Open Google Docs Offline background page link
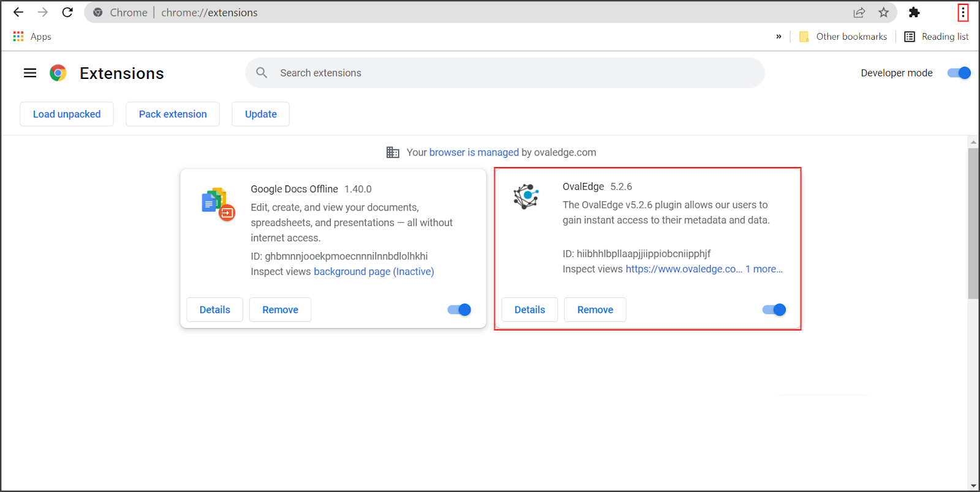Screen dimensions: 980x492 click(x=374, y=272)
